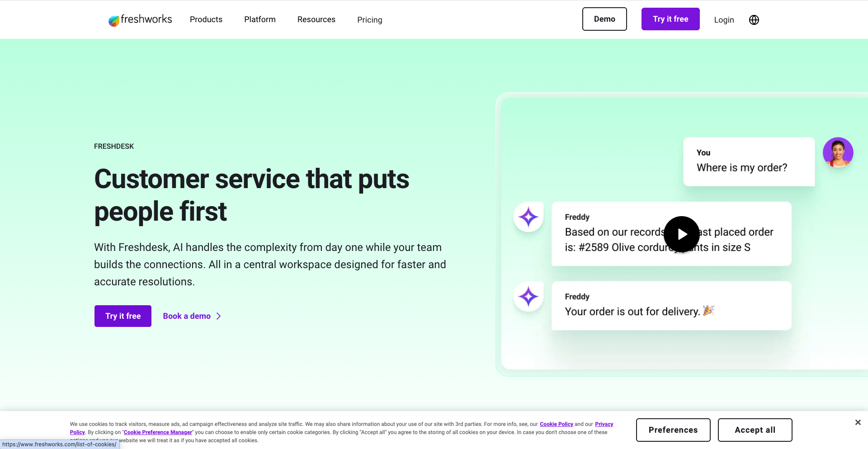
Task: Click Freddy sparkle icon beside delivery message
Action: (528, 297)
